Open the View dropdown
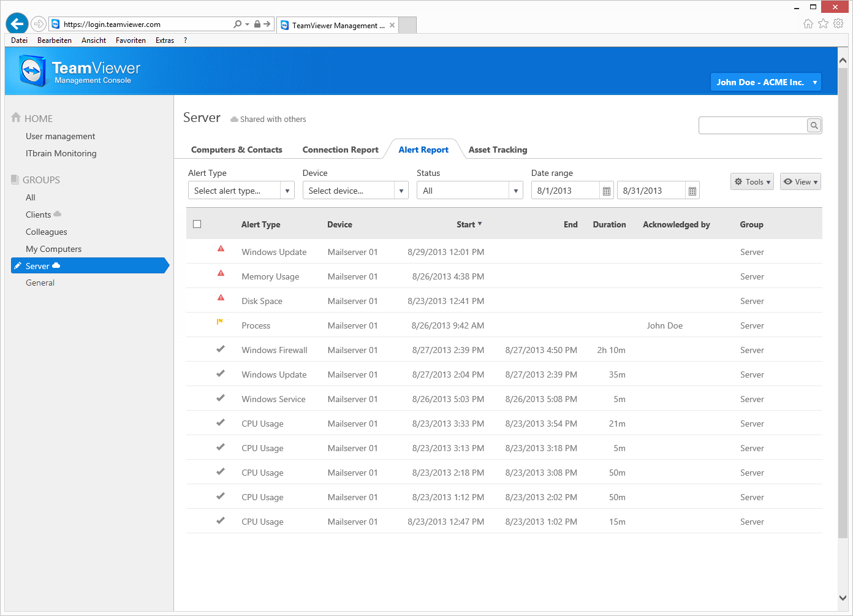The width and height of the screenshot is (853, 616). tap(800, 181)
